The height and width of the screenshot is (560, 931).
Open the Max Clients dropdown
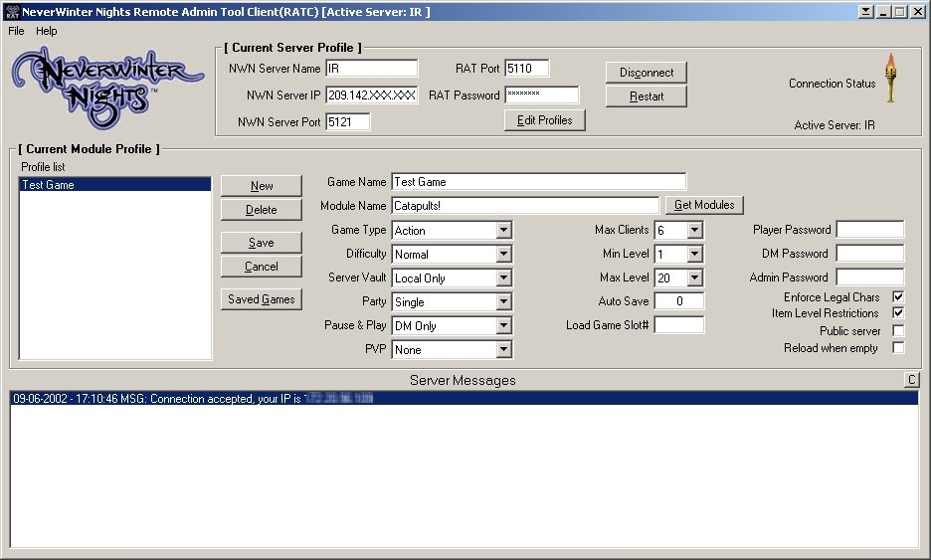coord(694,231)
